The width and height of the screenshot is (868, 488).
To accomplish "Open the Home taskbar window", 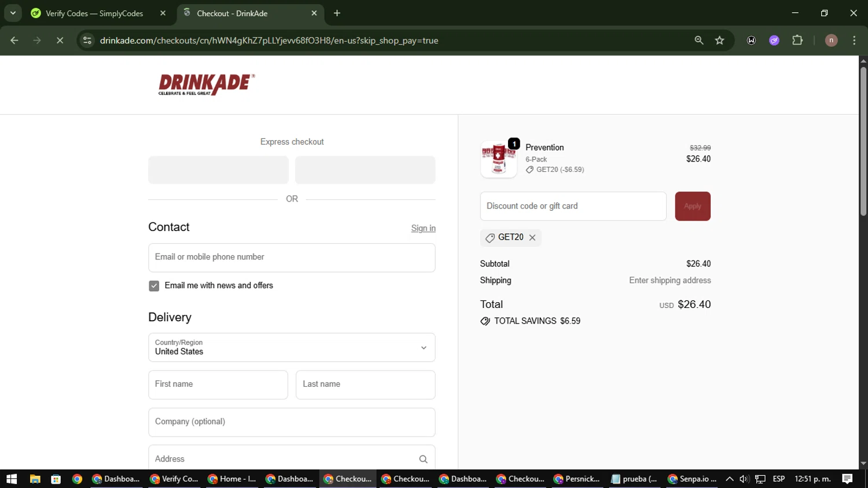I will (x=231, y=479).
